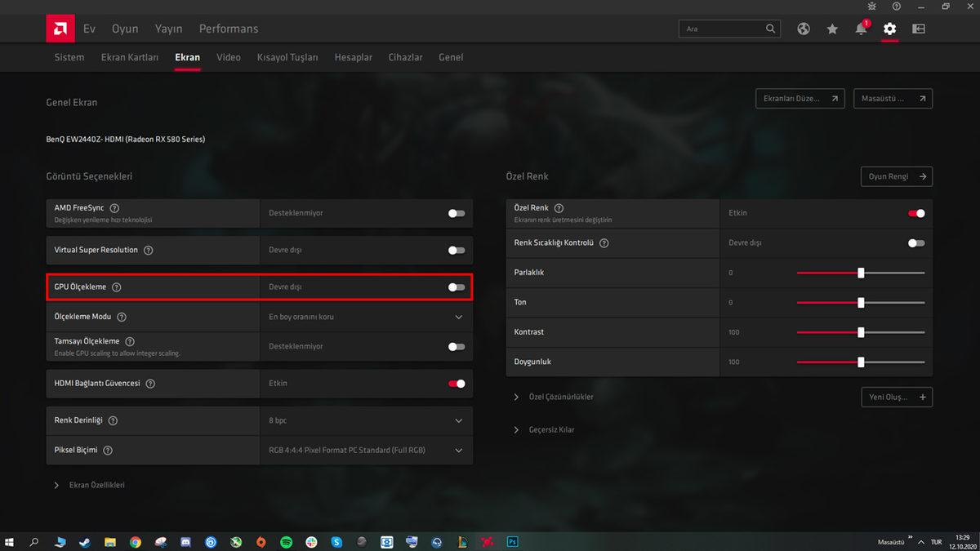
Task: Click the Oyun Rengi button
Action: [x=896, y=176]
